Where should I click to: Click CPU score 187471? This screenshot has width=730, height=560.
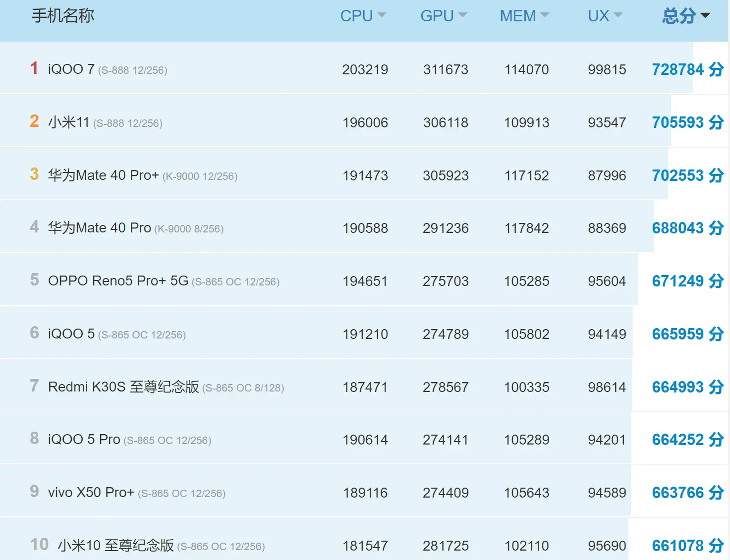click(365, 387)
